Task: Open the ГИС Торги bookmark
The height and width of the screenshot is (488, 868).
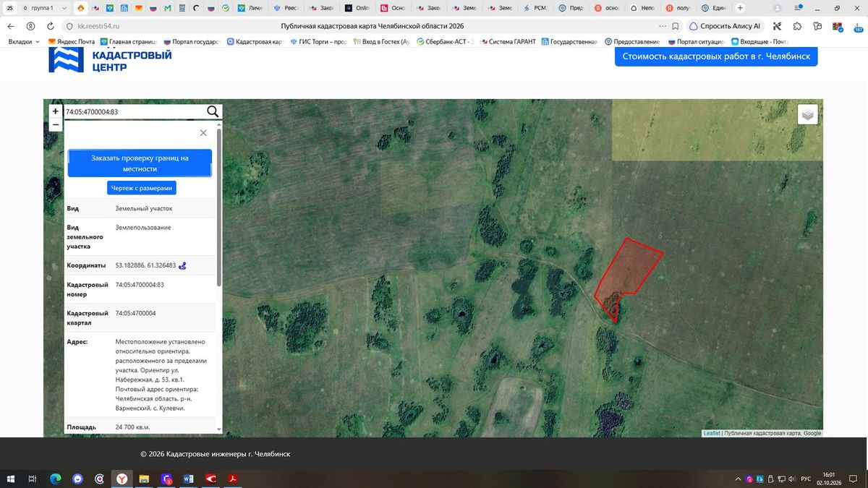Action: pyautogui.click(x=318, y=42)
